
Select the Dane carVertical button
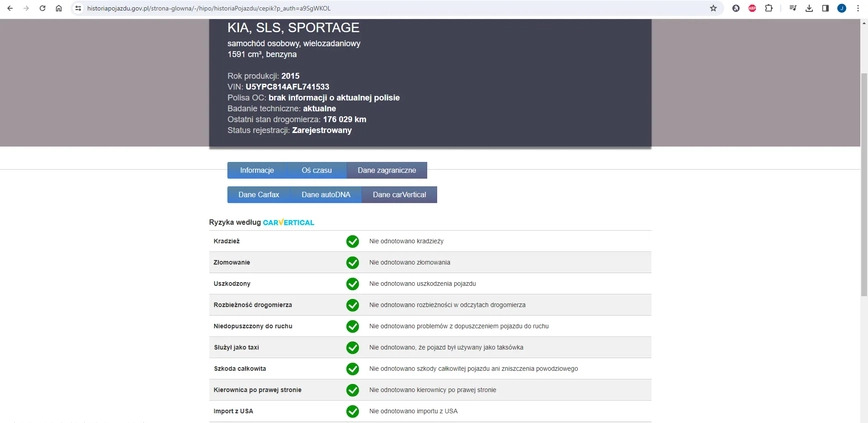[x=399, y=194]
